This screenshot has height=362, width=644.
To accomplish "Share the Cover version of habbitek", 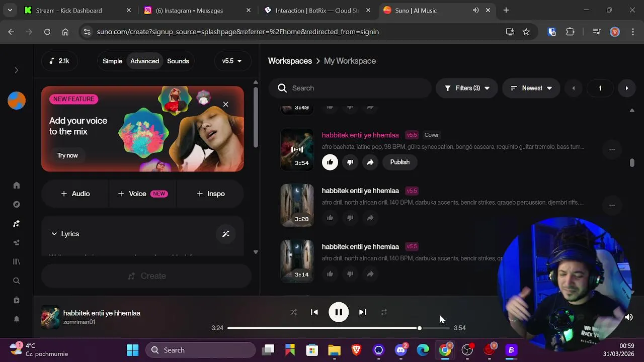I will (x=370, y=162).
